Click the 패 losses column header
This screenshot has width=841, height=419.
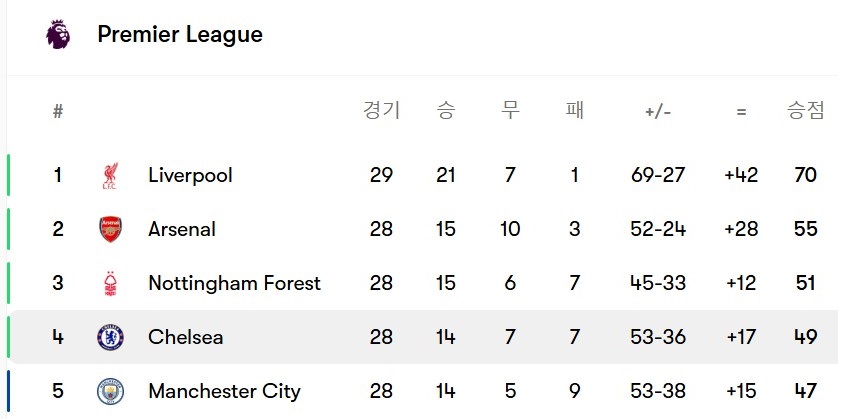[x=574, y=111]
